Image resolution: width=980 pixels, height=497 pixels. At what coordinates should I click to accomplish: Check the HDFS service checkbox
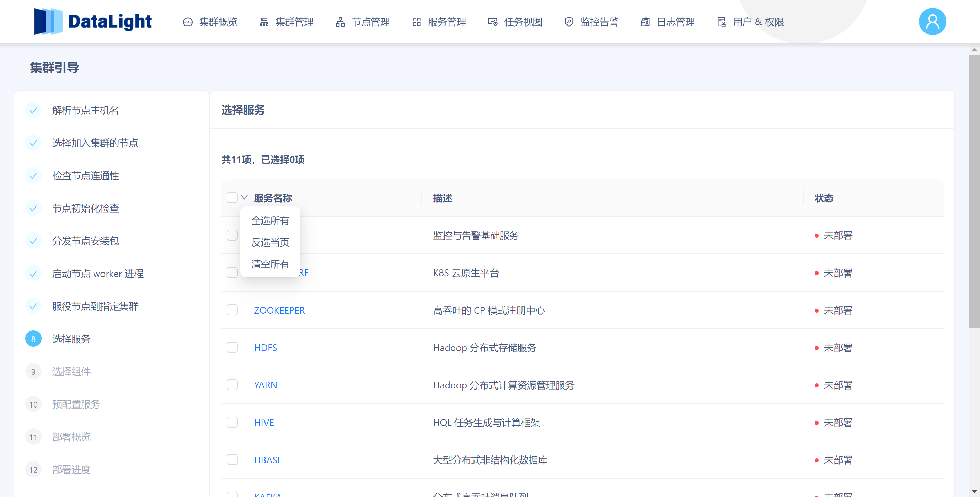pyautogui.click(x=232, y=347)
